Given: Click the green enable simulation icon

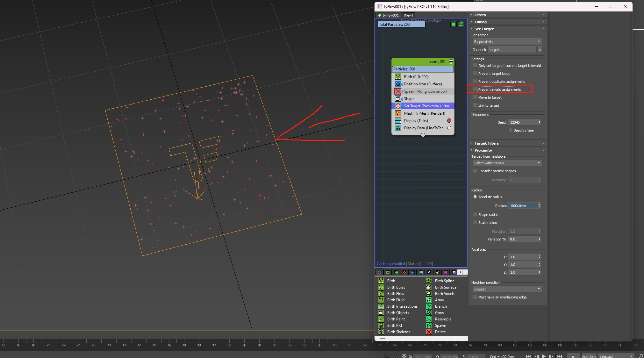Looking at the screenshot, I should click(454, 24).
